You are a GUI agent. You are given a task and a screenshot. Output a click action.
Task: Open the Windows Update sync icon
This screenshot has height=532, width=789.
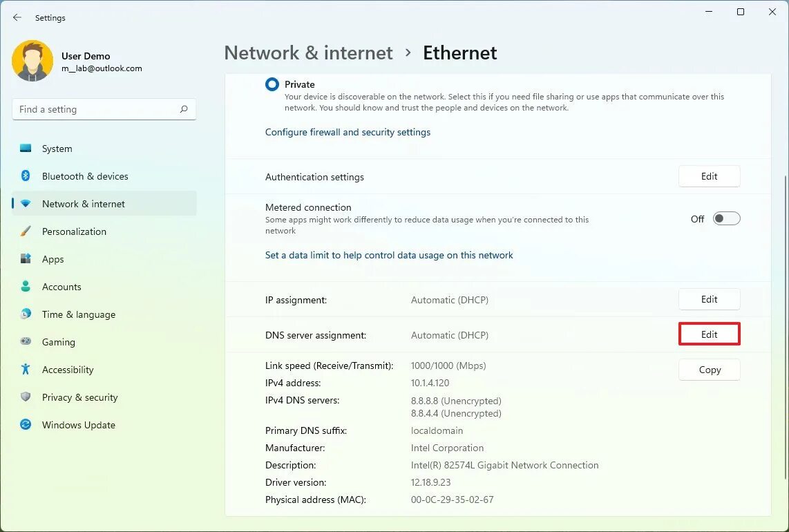point(26,425)
